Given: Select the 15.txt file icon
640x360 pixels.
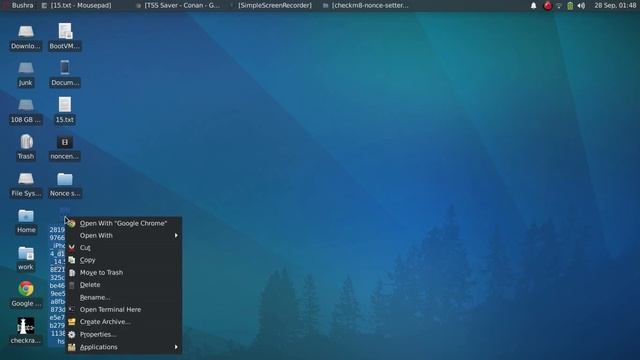Looking at the screenshot, I should [65, 104].
